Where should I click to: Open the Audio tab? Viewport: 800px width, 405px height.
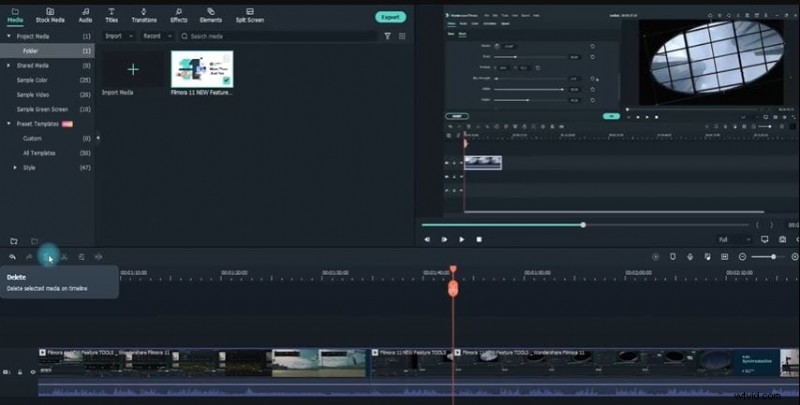click(85, 15)
